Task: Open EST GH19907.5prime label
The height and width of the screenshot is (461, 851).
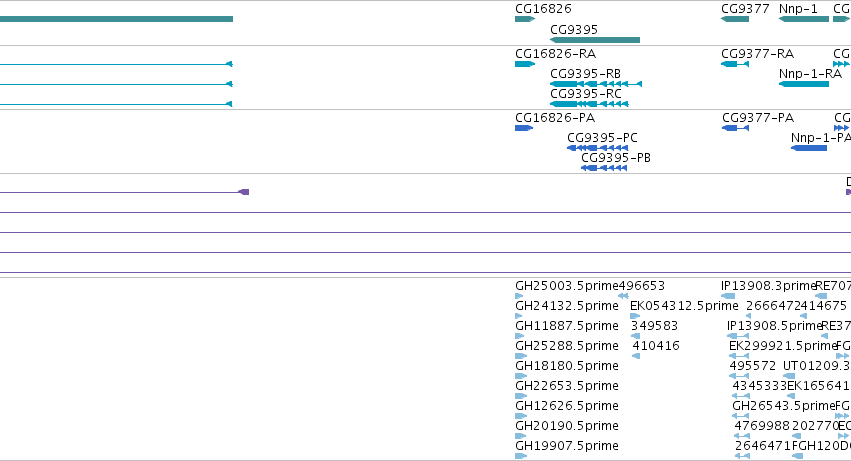Action: 567,446
